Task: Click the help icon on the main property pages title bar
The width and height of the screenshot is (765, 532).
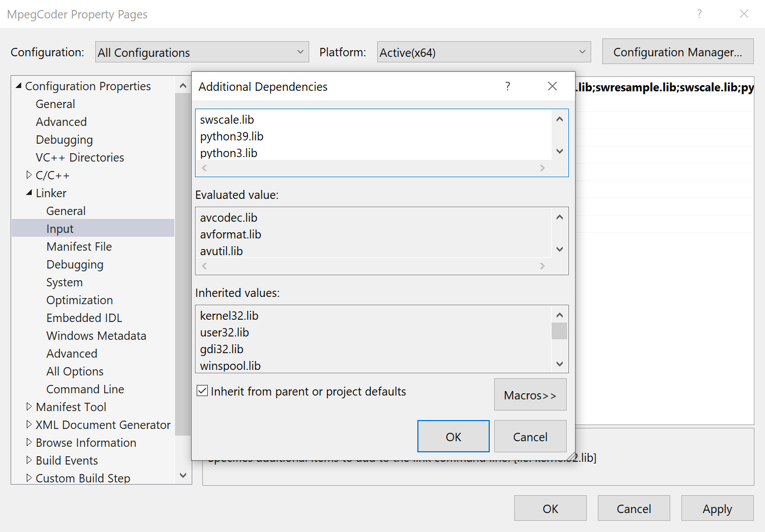Action: click(699, 14)
